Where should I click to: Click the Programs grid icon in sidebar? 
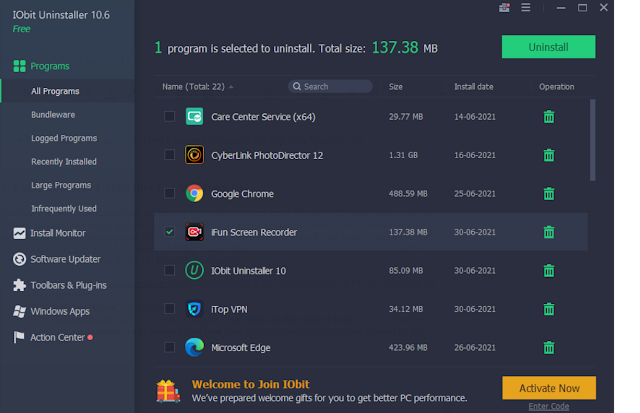tap(19, 66)
